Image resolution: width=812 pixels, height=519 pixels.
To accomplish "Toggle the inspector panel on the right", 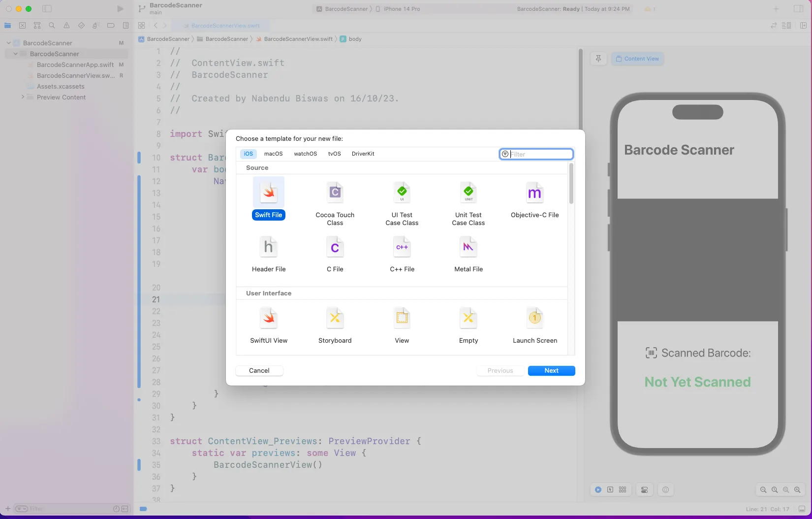I will click(x=799, y=9).
